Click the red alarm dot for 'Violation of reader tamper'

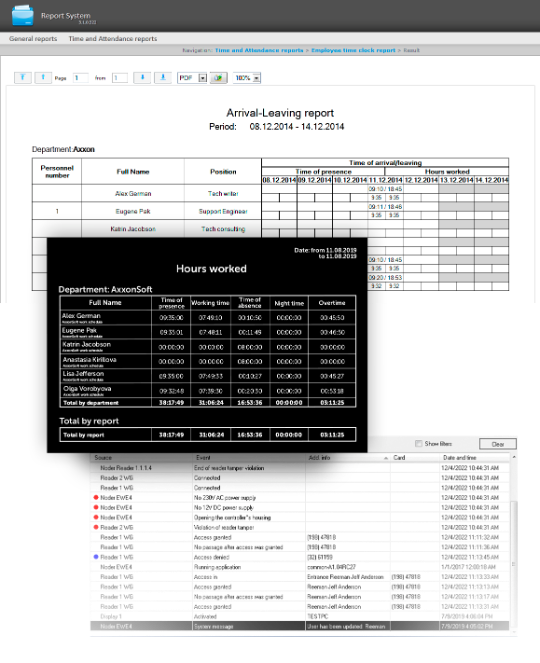[96, 527]
